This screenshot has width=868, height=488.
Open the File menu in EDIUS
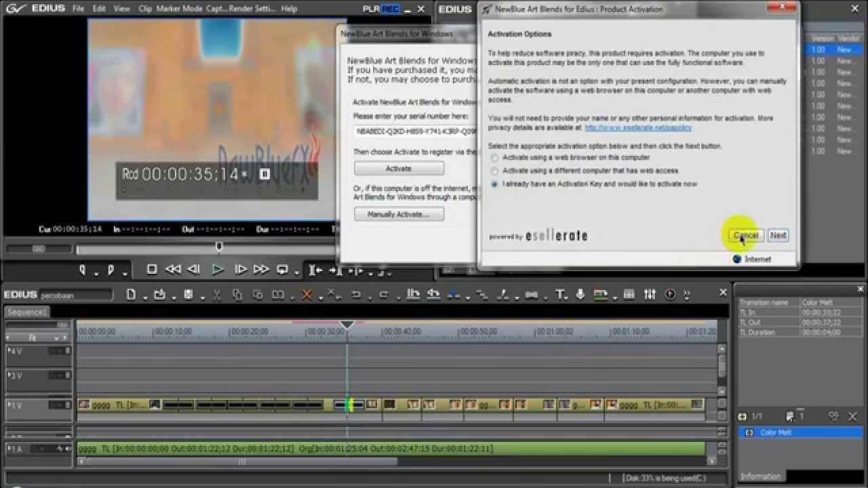point(79,9)
